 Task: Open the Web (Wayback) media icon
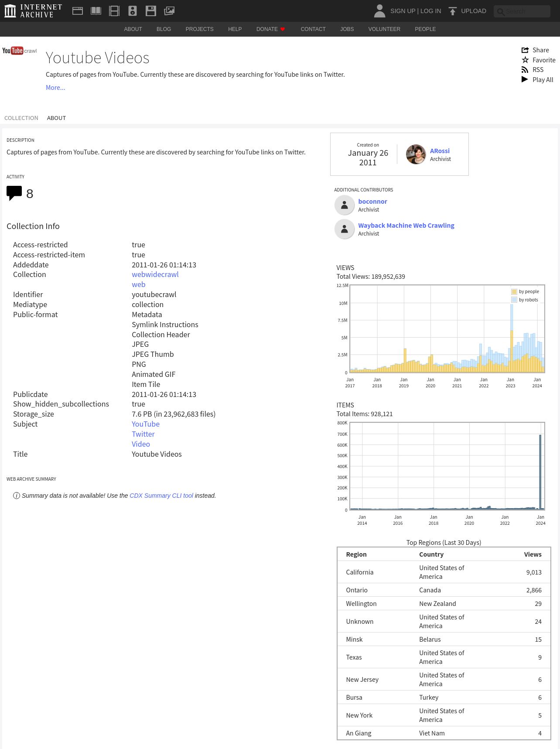[x=78, y=11]
